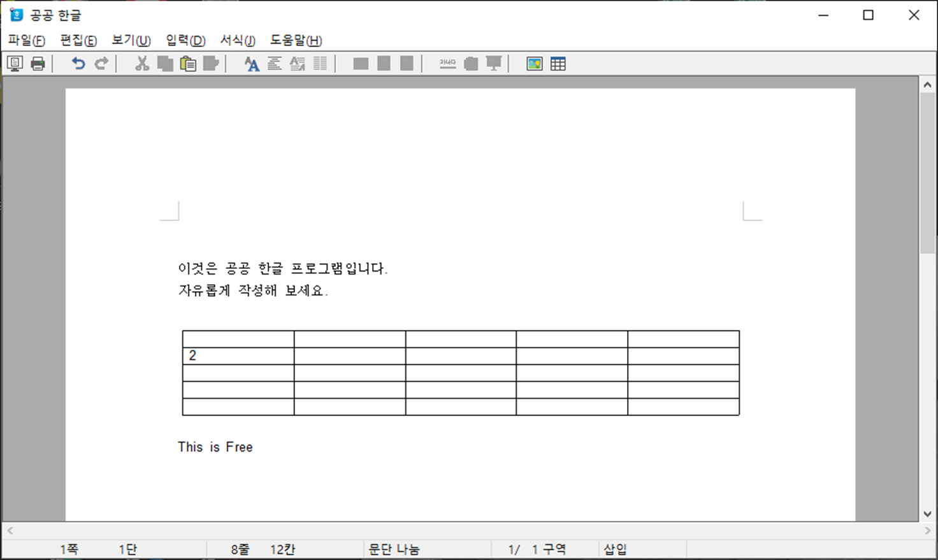Click the horizontal scrollbar right arrow
This screenshot has width=938, height=560.
927,530
